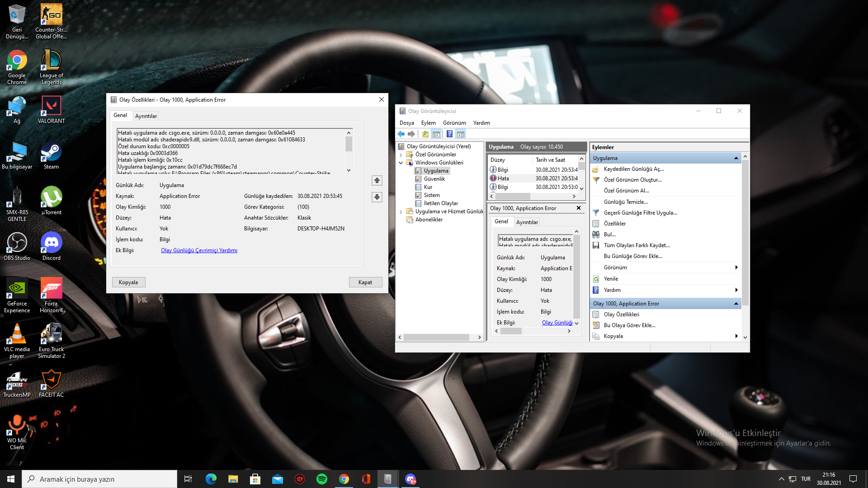868x488 pixels.
Task: Click the filter icon for Geçerli Günlüğe Filtre Uygula
Action: click(x=596, y=213)
